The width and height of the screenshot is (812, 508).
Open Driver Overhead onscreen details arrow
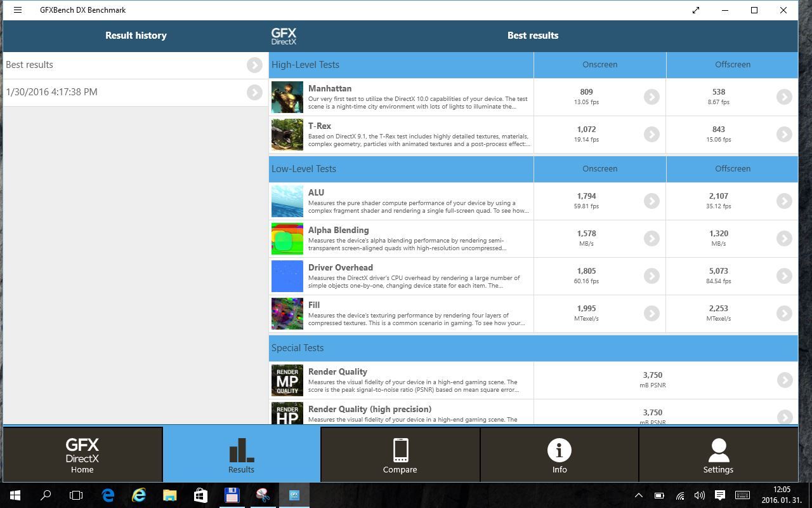click(652, 276)
